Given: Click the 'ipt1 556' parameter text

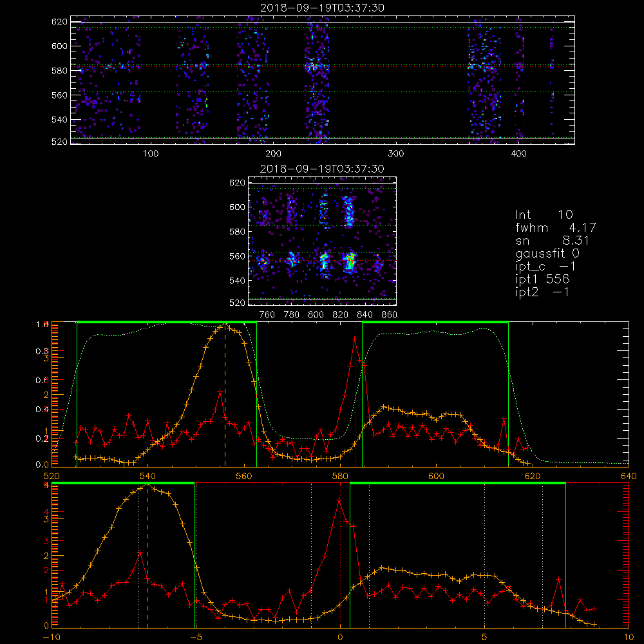Looking at the screenshot, I should 542,279.
